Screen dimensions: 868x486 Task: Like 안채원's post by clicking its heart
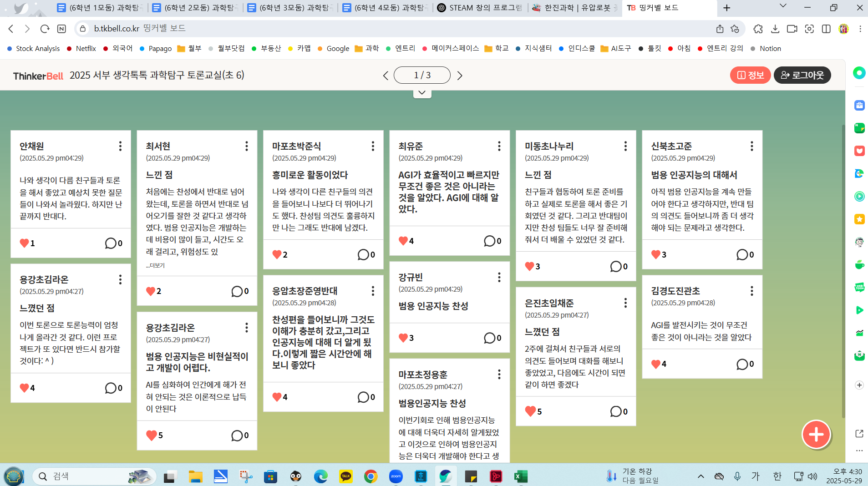pyautogui.click(x=24, y=243)
